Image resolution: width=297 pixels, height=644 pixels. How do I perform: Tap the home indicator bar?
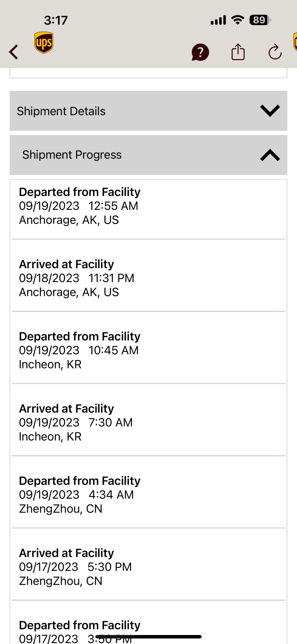pos(149,637)
